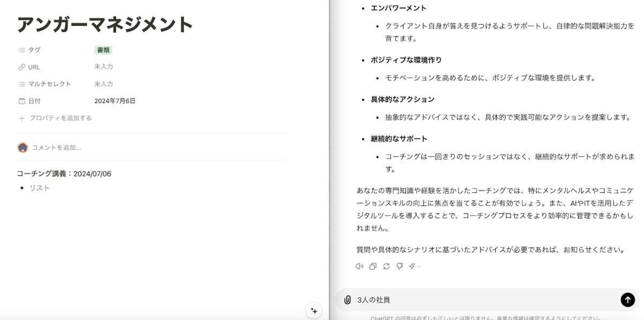644x320 pixels.
Task: Open the Notion AI sparkle button
Action: 314,310
